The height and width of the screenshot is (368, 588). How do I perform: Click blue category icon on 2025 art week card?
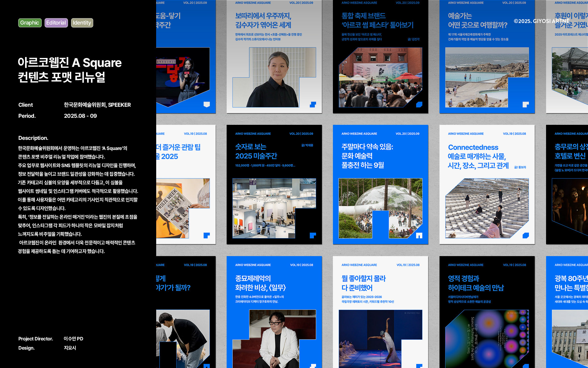(313, 236)
